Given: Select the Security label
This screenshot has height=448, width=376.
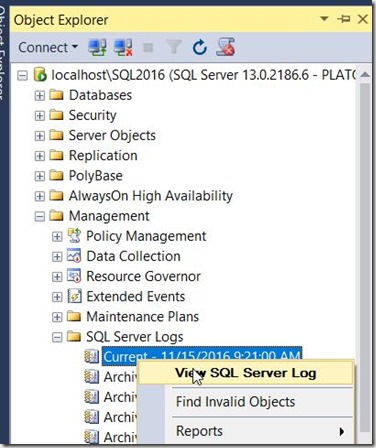Looking at the screenshot, I should coord(93,116).
